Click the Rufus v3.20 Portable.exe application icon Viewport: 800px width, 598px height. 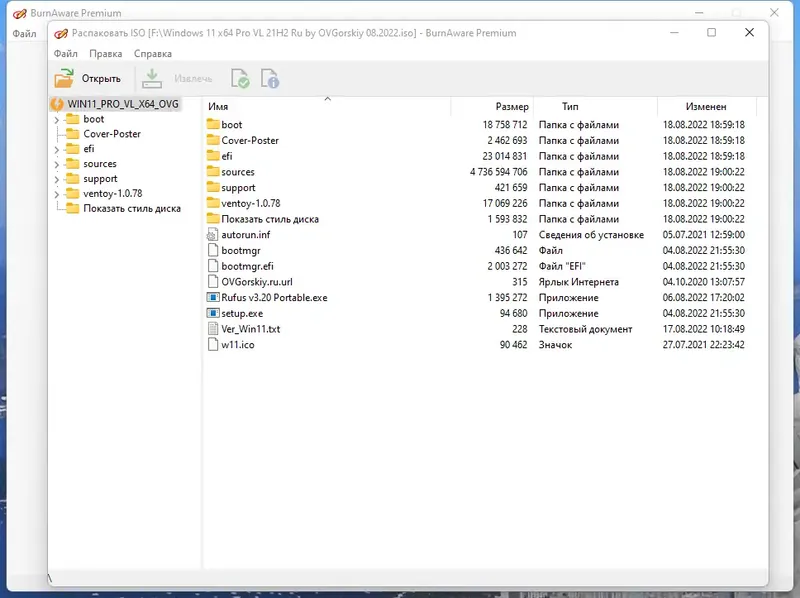(x=213, y=297)
